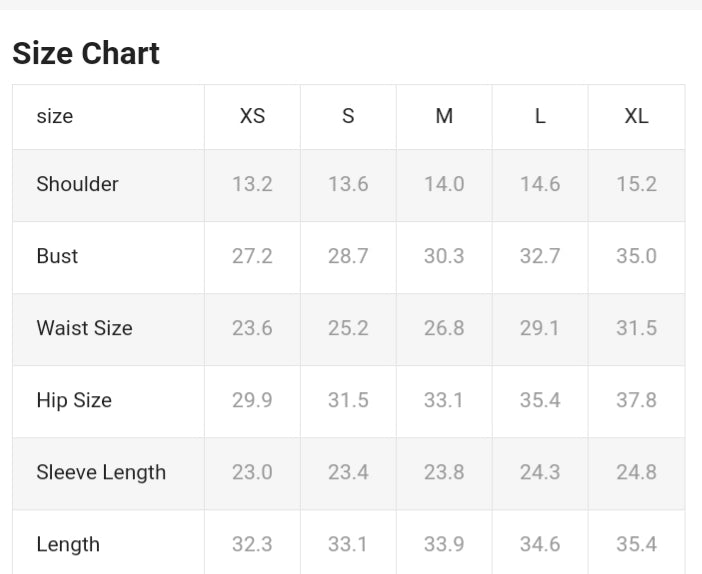Select the Bust row label
Viewport: 702px width, 574px height.
(x=57, y=256)
